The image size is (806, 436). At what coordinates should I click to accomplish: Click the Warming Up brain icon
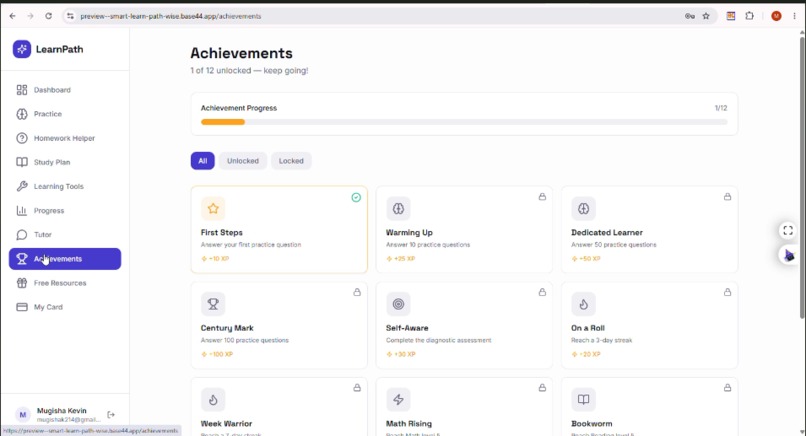point(398,208)
